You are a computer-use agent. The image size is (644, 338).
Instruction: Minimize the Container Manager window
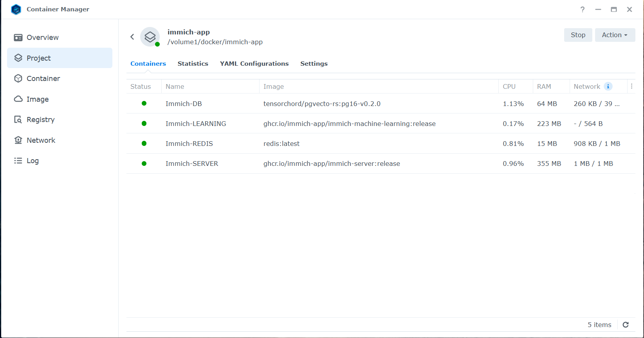[x=598, y=9]
